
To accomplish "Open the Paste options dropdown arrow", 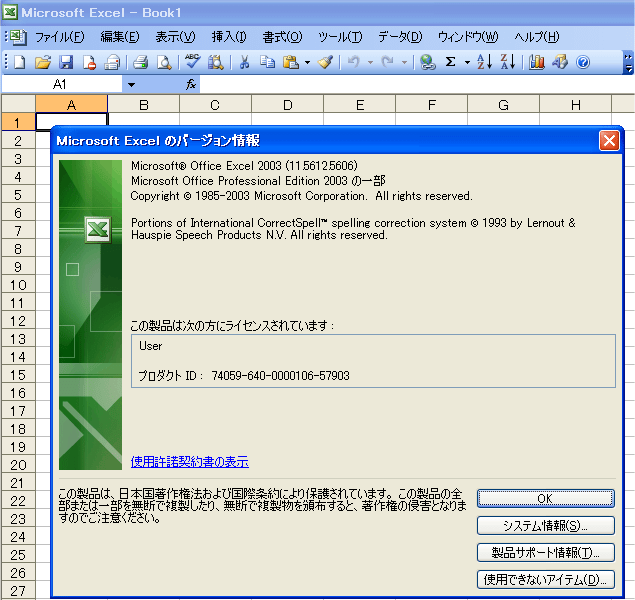I will 307,62.
